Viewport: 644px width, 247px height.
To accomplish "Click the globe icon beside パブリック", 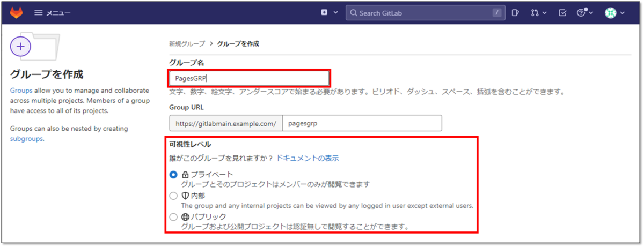I will (x=186, y=217).
